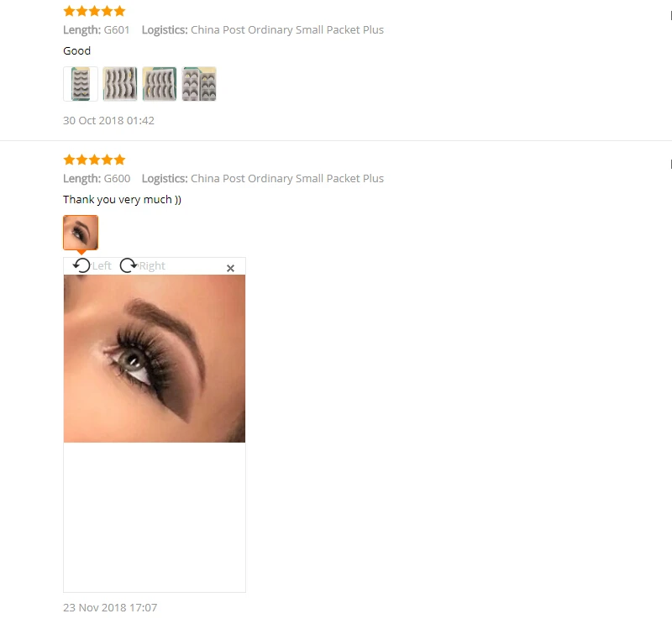Screen dimensions: 672x624
Task: Click the enlarged eye makeup photo
Action: click(x=155, y=359)
